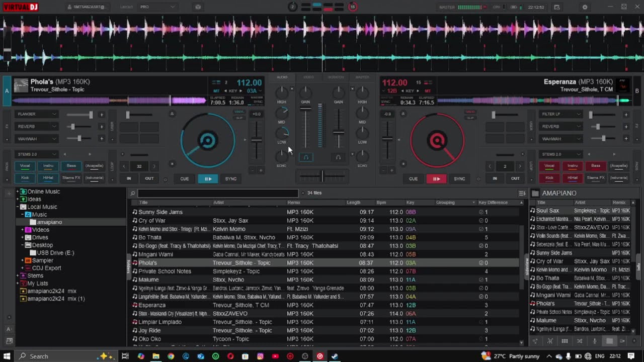Click loop IN button on deck A
The width and height of the screenshot is (644, 362).
click(x=129, y=178)
